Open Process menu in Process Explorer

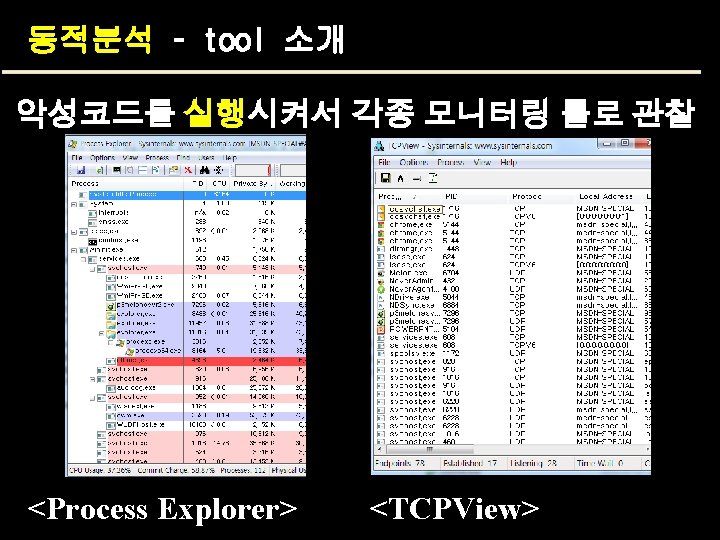point(157,158)
